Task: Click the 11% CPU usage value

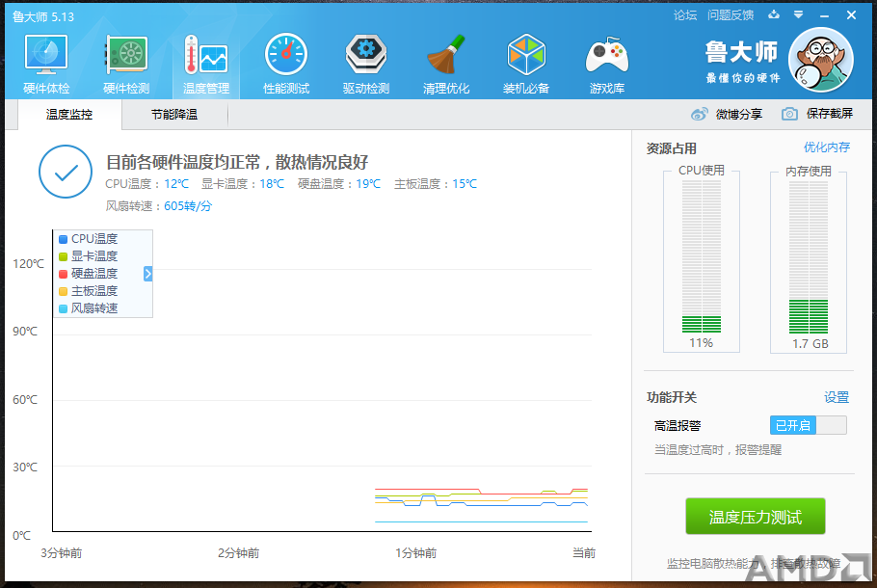Action: (702, 343)
